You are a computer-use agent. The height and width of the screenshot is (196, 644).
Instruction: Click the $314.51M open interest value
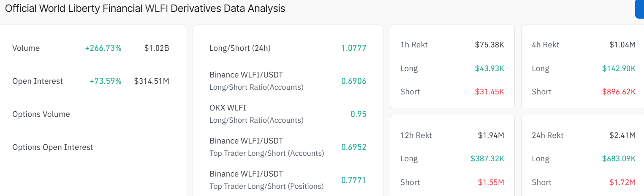(x=152, y=81)
